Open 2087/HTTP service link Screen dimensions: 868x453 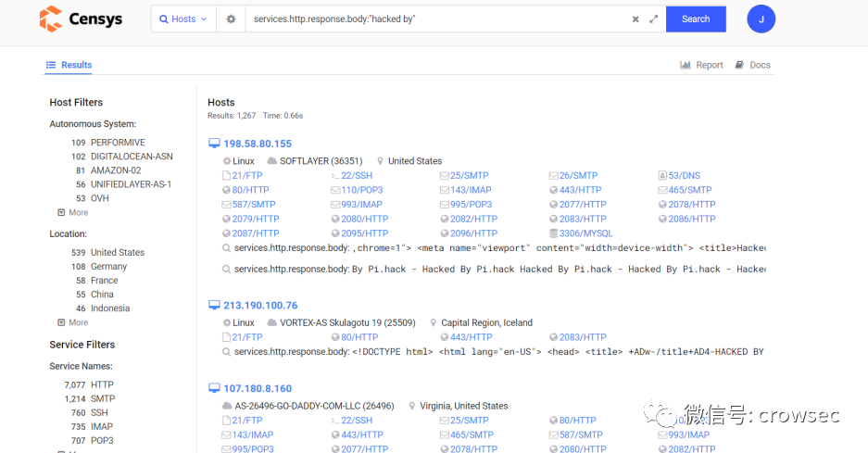pyautogui.click(x=255, y=233)
